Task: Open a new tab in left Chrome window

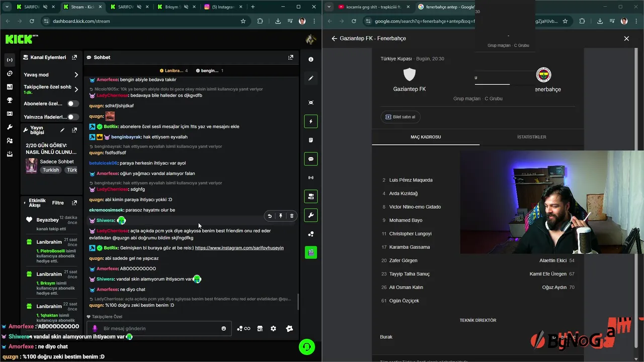Action: point(253,7)
